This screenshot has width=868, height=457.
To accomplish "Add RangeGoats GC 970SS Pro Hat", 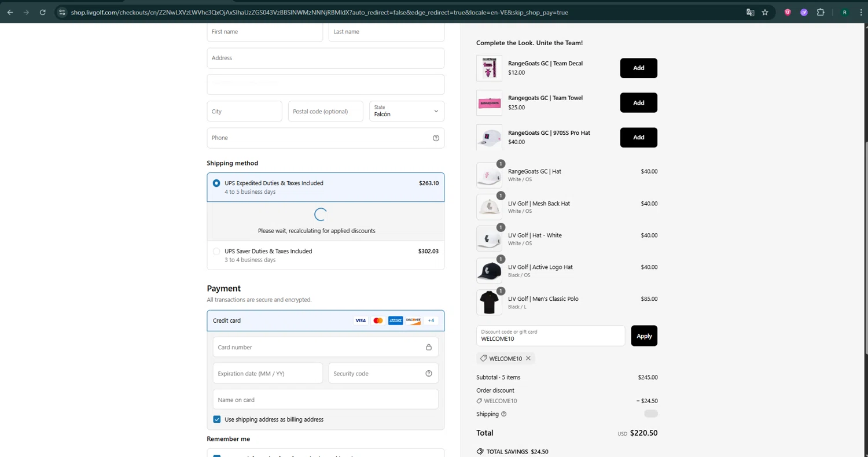I will pos(639,138).
